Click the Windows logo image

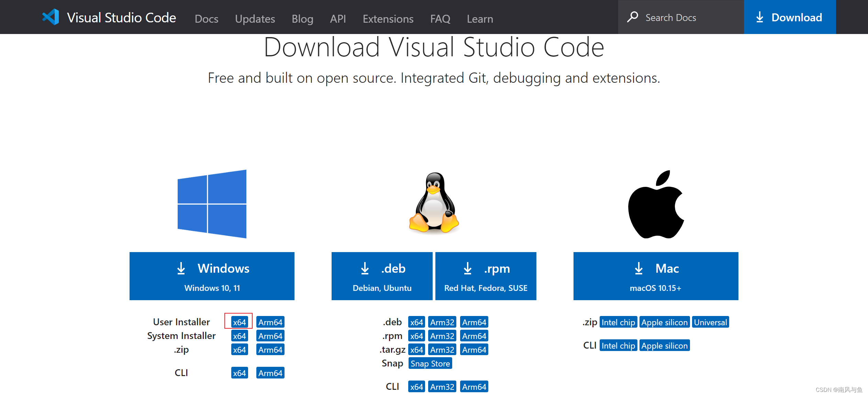[212, 204]
